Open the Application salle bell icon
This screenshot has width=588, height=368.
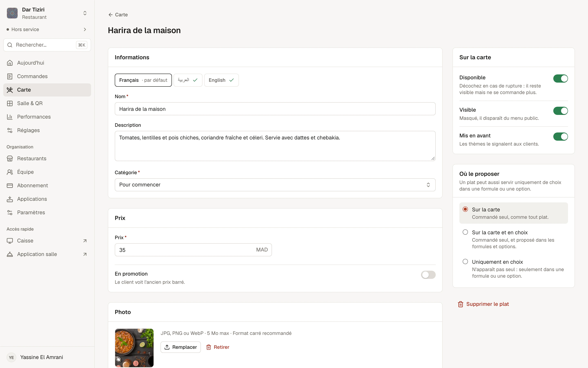tap(10, 254)
